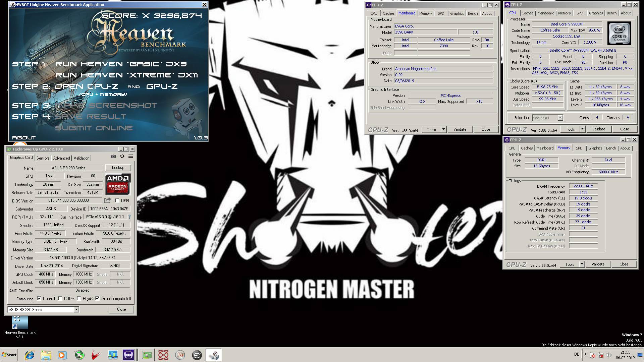
Task: Open Tools dropdown arrow in Memory CPU-Z
Action: pyautogui.click(x=582, y=264)
